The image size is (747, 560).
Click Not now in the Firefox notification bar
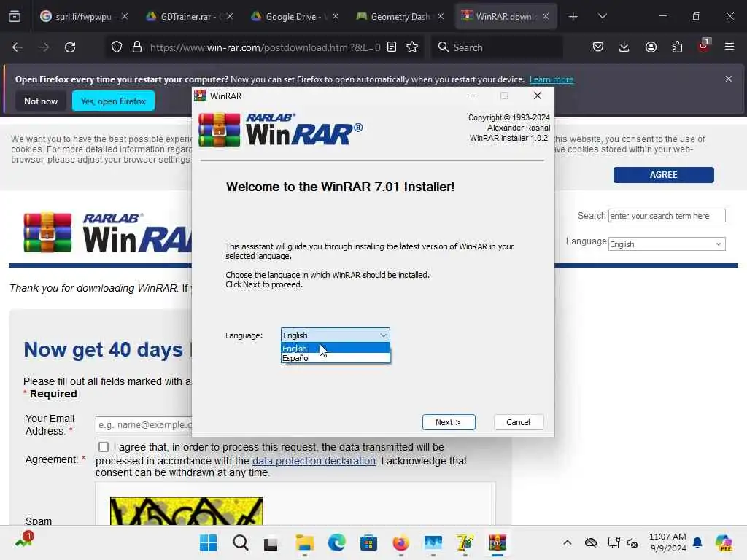click(41, 101)
